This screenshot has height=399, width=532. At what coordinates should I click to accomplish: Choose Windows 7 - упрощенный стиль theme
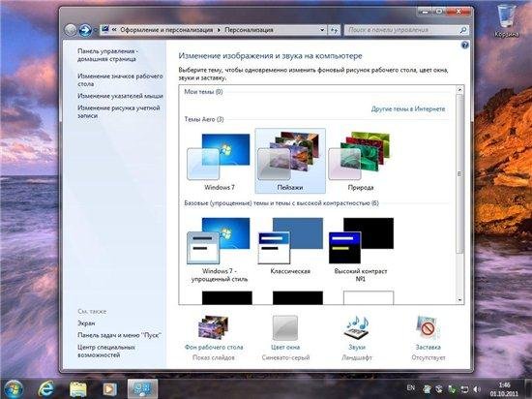(x=220, y=250)
